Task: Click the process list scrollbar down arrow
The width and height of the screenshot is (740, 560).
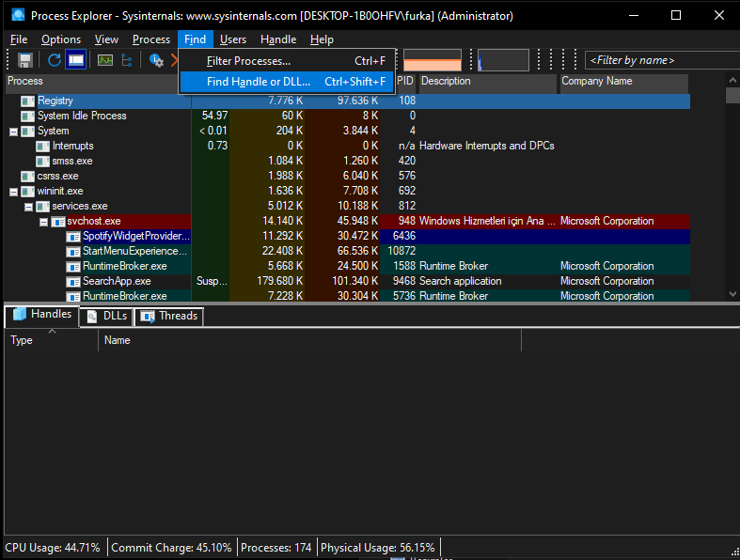Action: (x=732, y=294)
